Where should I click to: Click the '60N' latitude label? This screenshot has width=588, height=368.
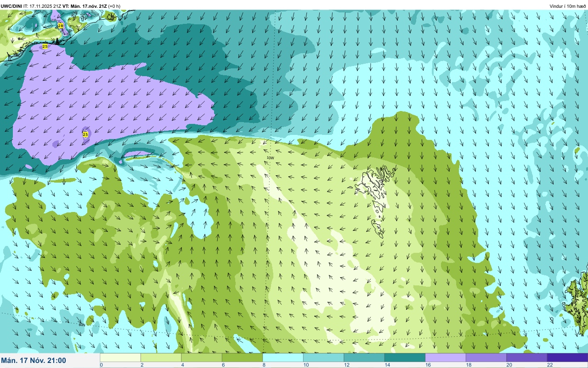(81, 324)
